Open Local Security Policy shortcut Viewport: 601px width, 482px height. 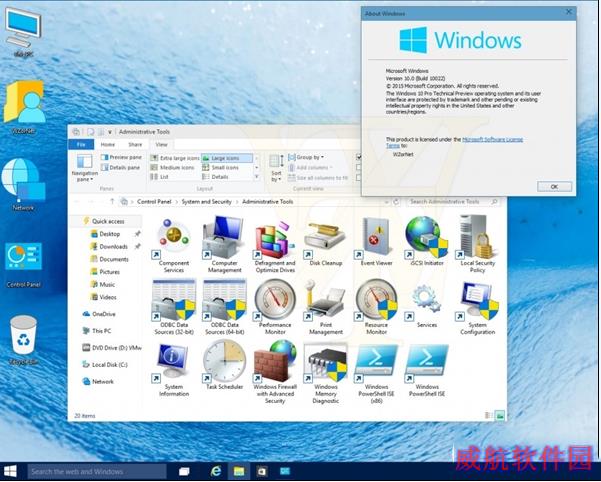(477, 244)
